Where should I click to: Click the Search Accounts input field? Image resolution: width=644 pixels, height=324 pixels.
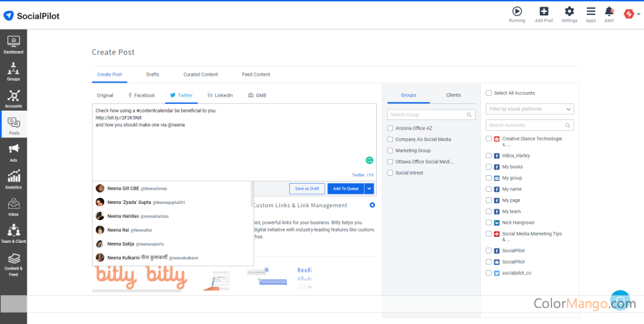click(530, 125)
